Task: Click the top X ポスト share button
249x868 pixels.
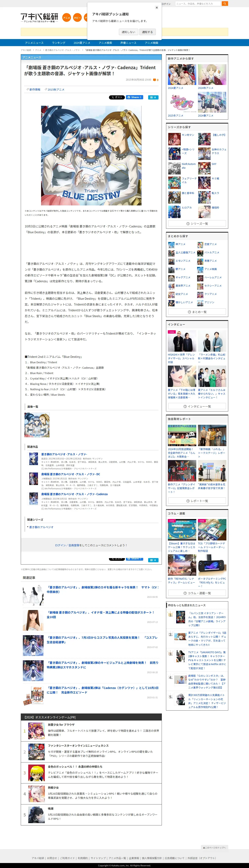Action: point(117,97)
